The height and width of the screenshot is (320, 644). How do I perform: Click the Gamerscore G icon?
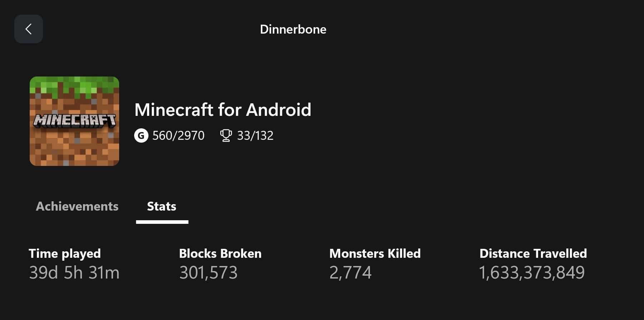tap(141, 136)
